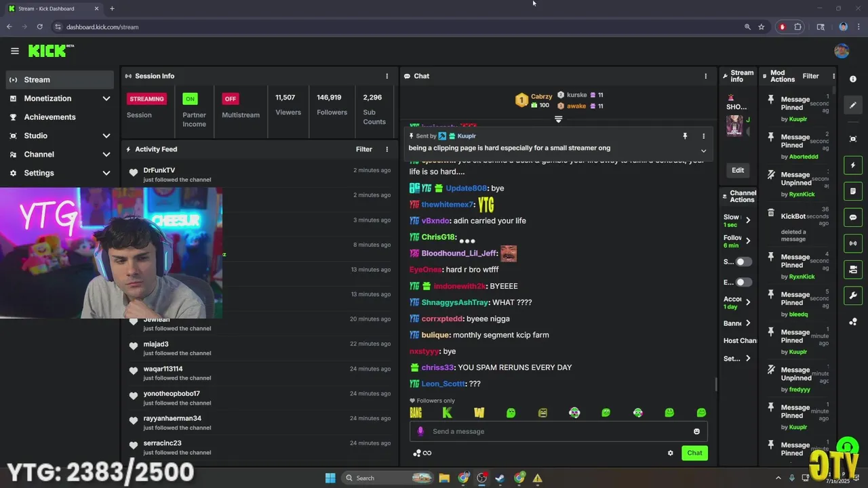868x488 pixels.
Task: Expand the Studio sidebar section
Action: [x=106, y=136]
